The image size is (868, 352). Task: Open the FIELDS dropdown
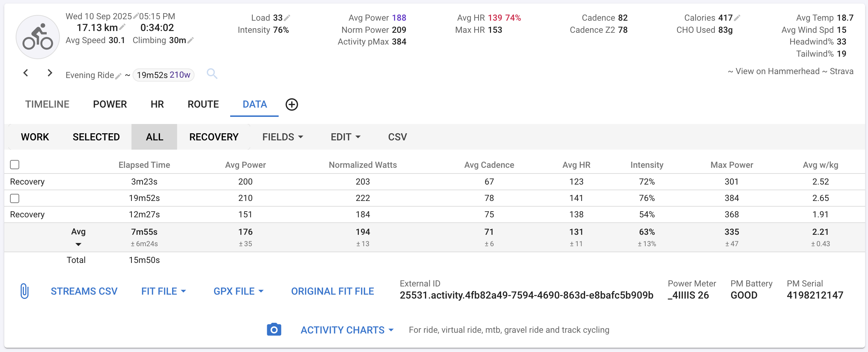283,137
